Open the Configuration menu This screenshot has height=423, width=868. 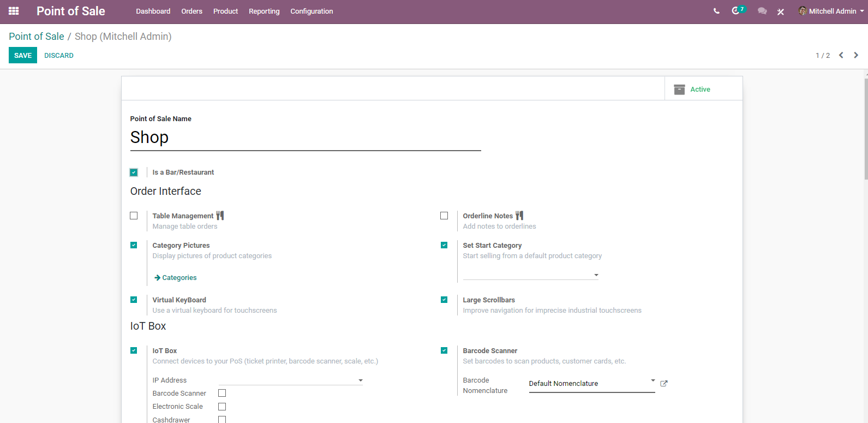312,11
